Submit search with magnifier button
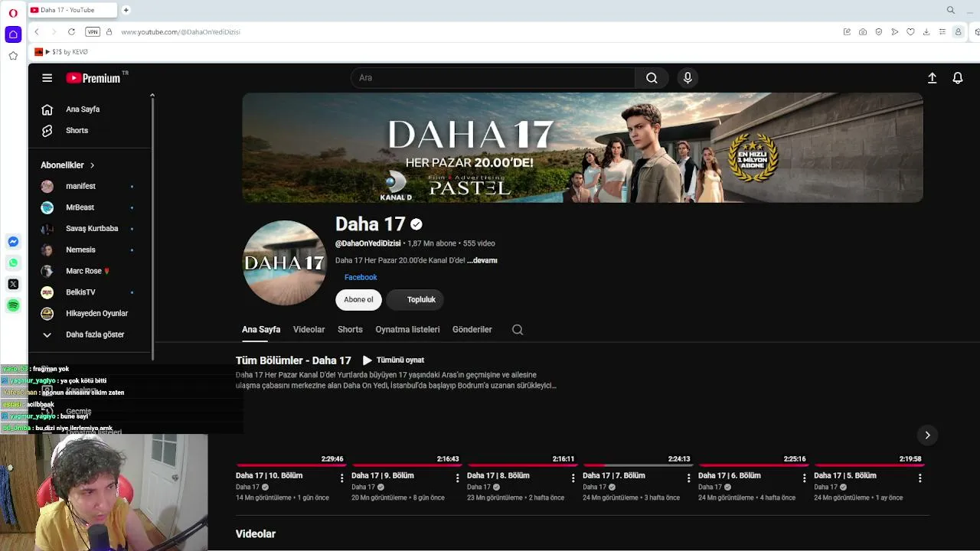This screenshot has height=551, width=980. [652, 78]
